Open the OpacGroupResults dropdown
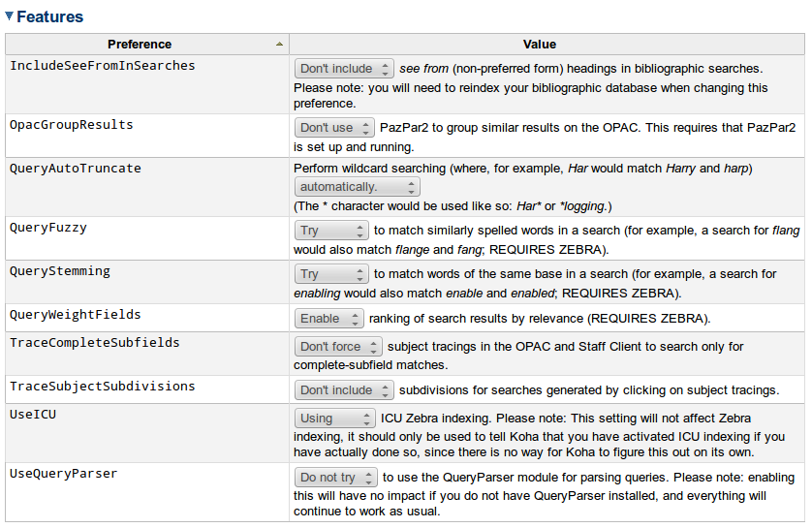This screenshot has height=528, width=812. tap(334, 128)
